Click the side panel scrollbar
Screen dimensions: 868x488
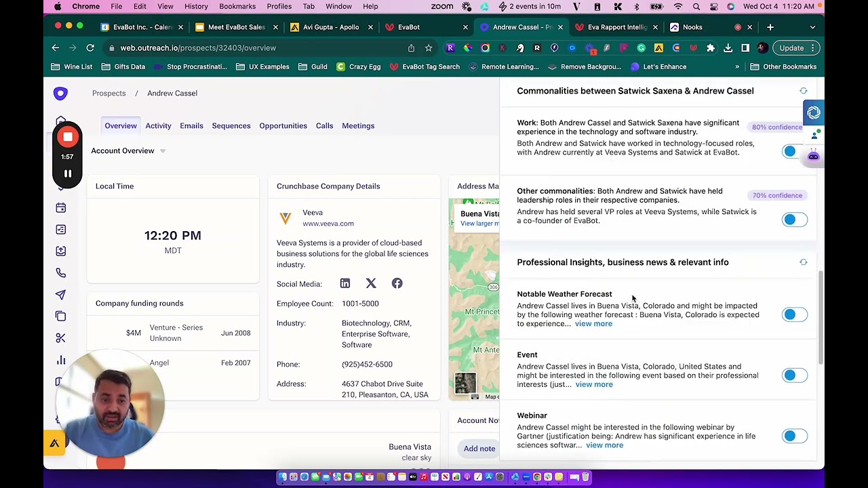[x=821, y=317]
